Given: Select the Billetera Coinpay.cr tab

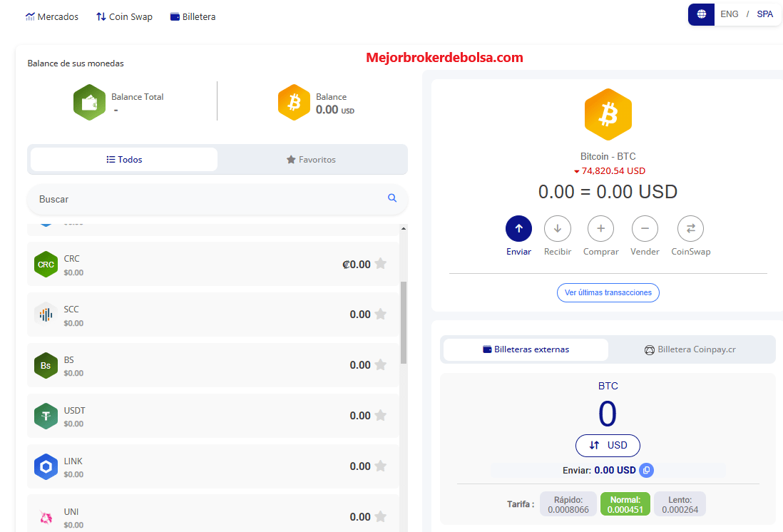Looking at the screenshot, I should pos(690,349).
